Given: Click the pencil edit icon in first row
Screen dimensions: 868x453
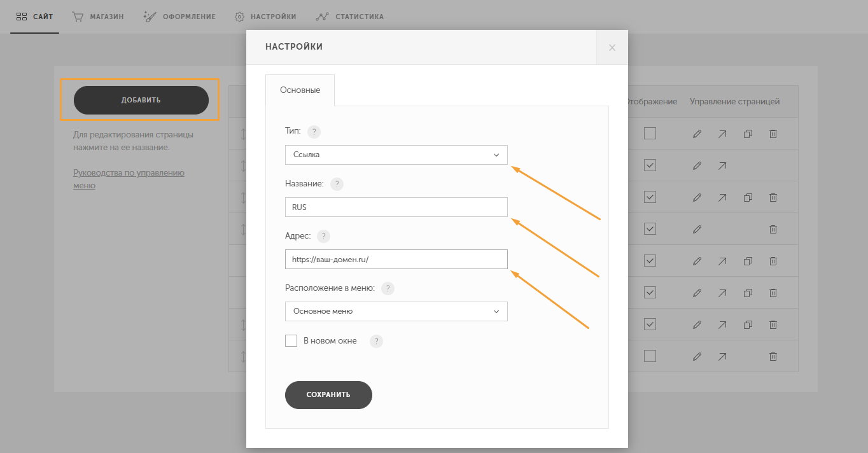Looking at the screenshot, I should [x=697, y=134].
